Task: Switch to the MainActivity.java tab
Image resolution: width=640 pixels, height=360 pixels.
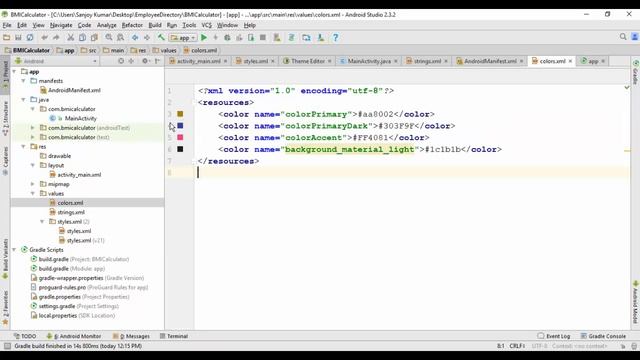Action: [x=369, y=61]
